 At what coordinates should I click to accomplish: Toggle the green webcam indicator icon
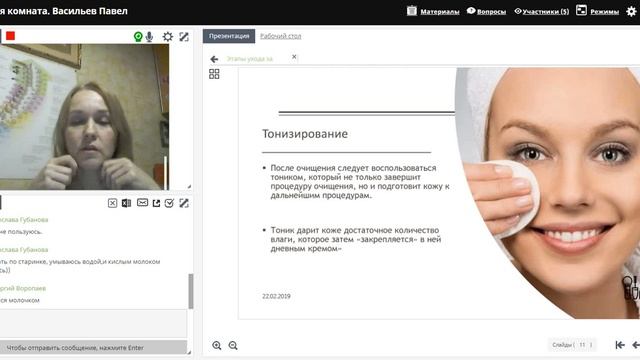[138, 37]
